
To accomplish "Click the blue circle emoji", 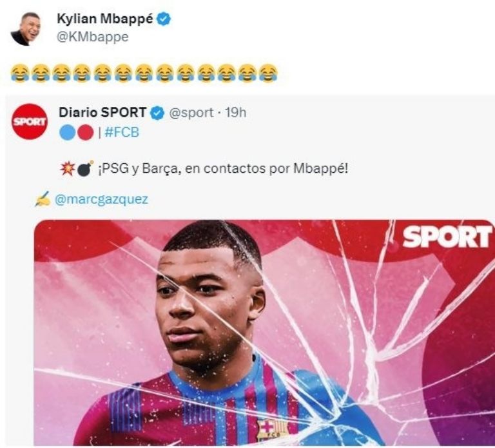I will [68, 132].
